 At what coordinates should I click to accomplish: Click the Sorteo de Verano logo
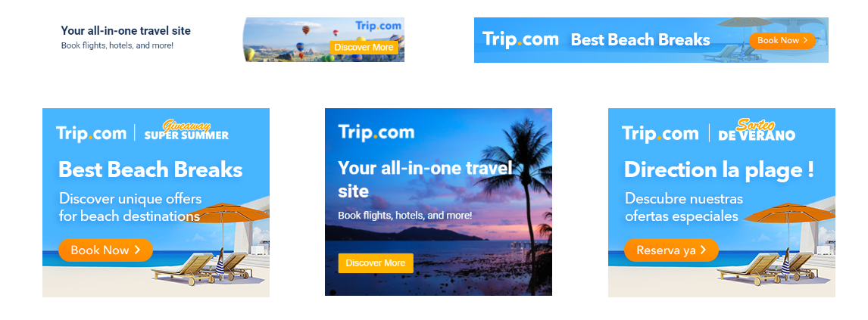(757, 130)
